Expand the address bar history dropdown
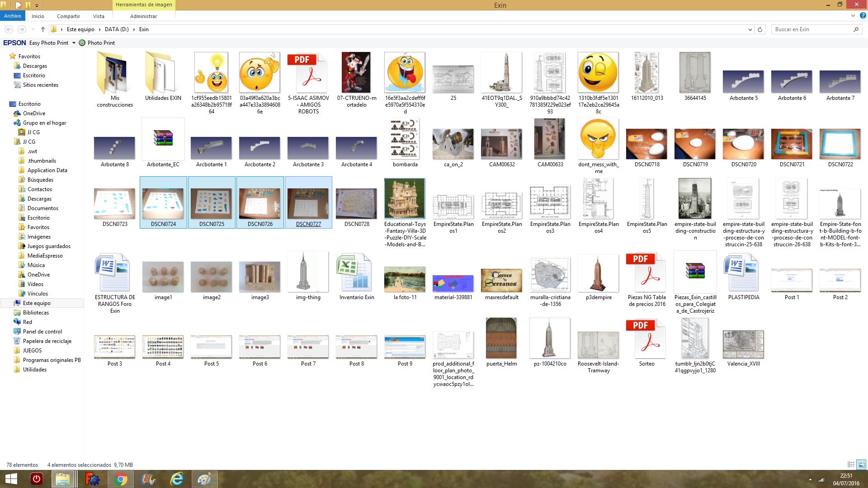 (x=750, y=29)
